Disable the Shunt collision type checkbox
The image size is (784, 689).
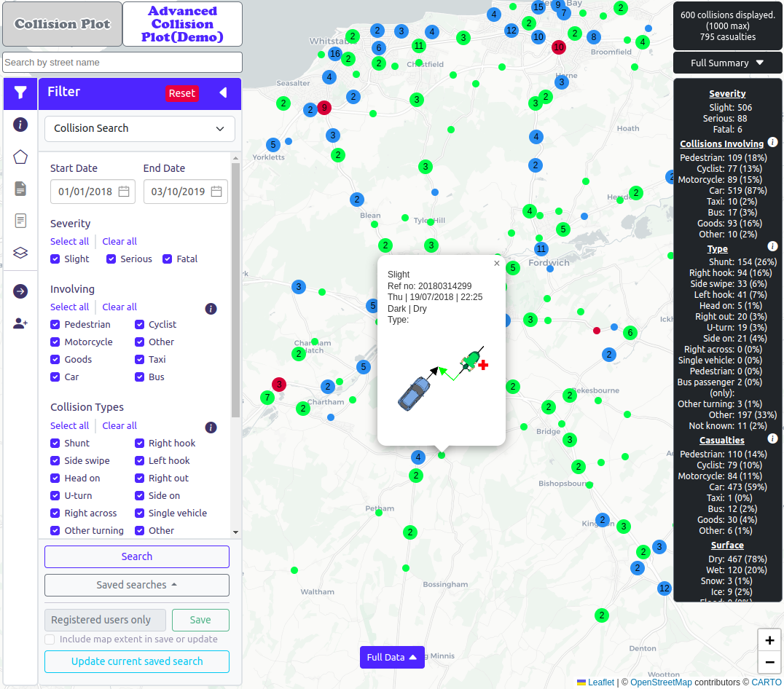55,443
